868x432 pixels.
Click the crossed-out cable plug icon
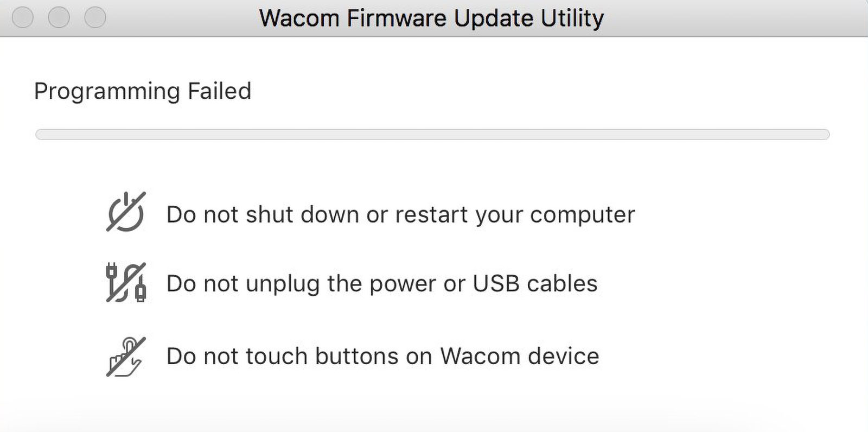126,283
